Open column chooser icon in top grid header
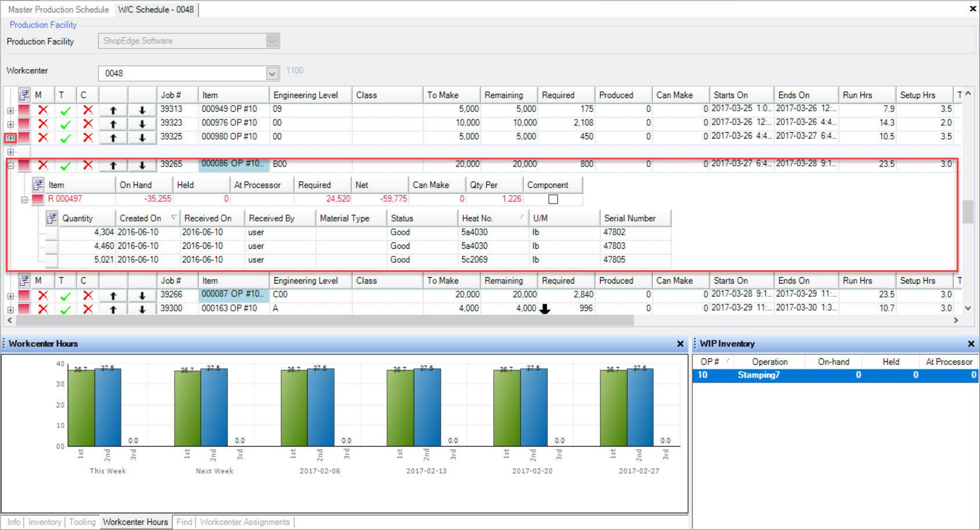Screen dimensions: 980x530 [x=24, y=95]
